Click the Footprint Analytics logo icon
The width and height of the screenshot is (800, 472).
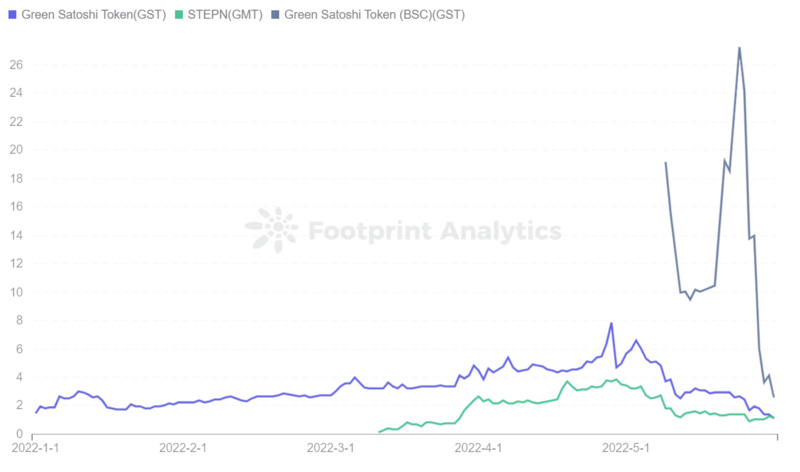(x=271, y=231)
